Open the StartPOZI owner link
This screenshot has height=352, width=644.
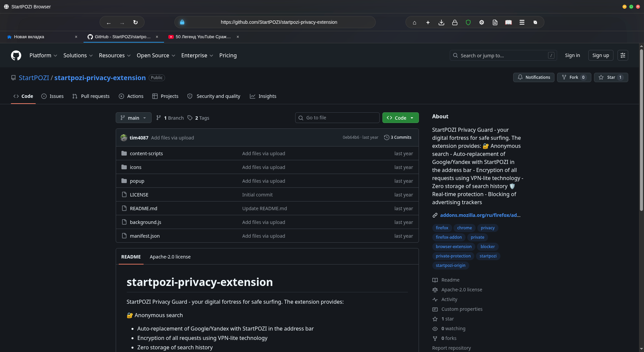[x=34, y=78]
